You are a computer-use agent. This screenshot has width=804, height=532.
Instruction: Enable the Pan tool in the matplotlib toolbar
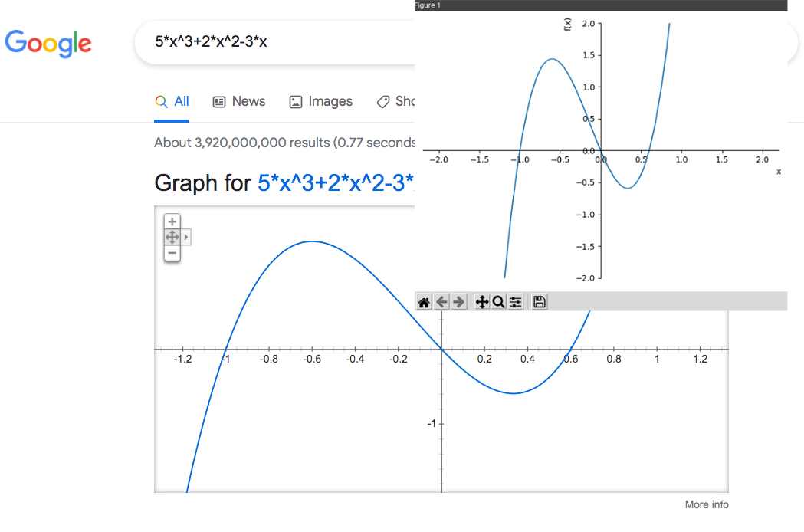point(482,301)
